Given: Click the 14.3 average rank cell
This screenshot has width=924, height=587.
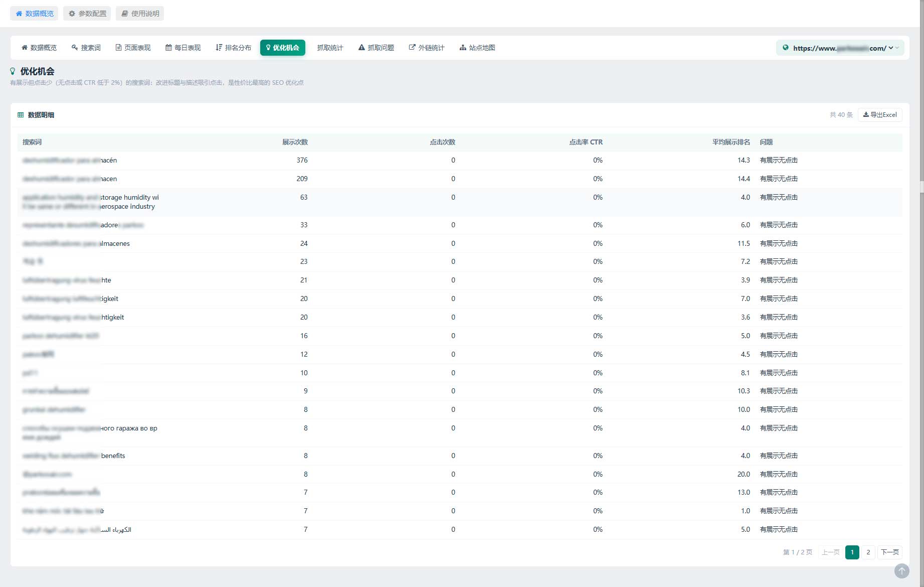Looking at the screenshot, I should point(744,161).
